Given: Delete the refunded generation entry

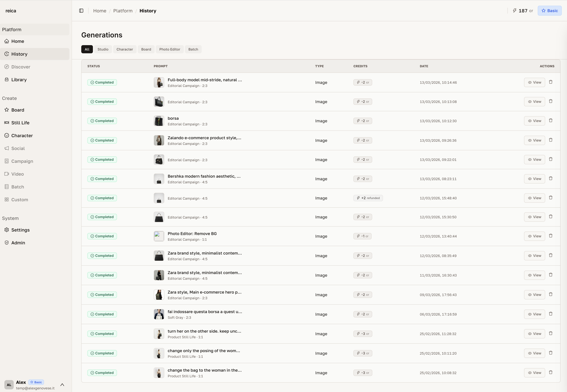Looking at the screenshot, I should pyautogui.click(x=551, y=198).
